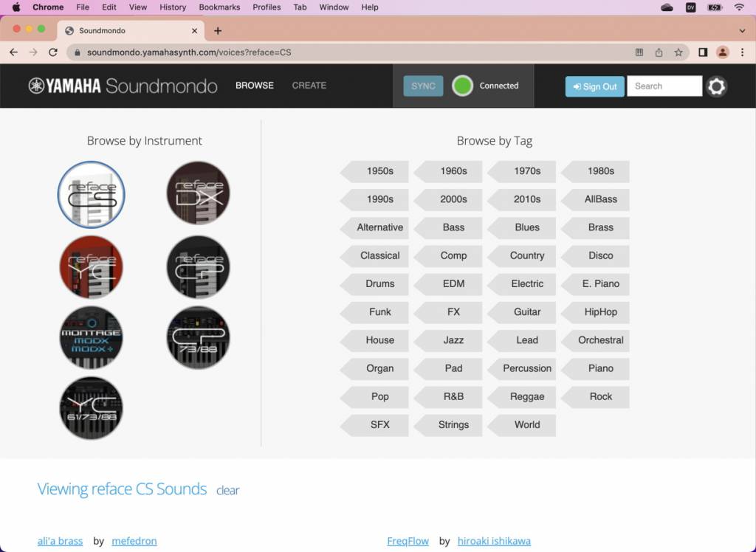Viewport: 756px width, 552px height.
Task: Click the Sign Out button
Action: point(594,86)
